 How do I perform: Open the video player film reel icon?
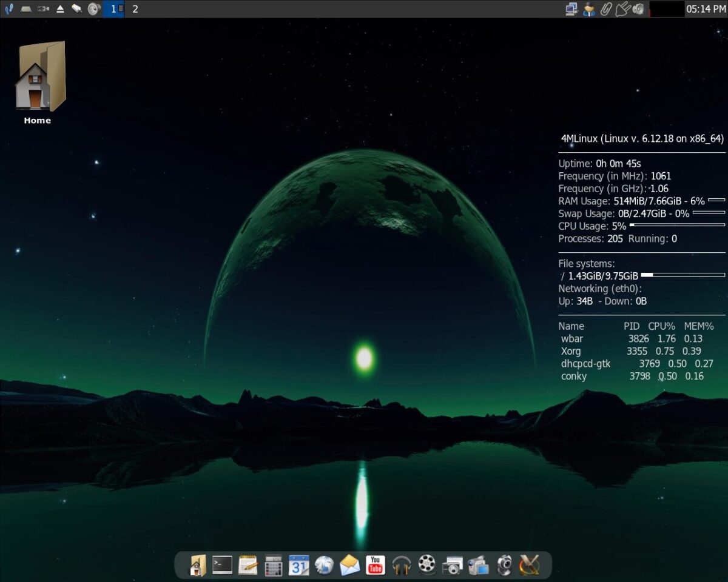pyautogui.click(x=426, y=565)
